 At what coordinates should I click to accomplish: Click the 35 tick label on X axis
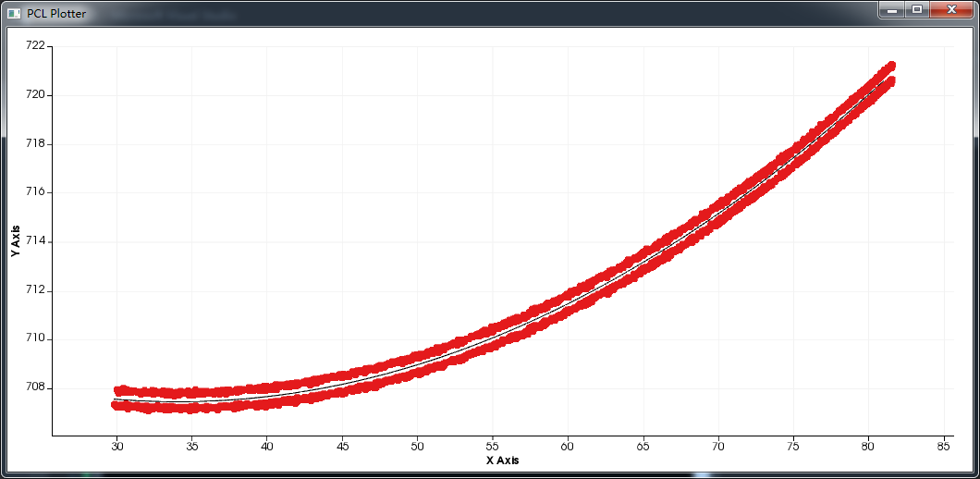[192, 447]
